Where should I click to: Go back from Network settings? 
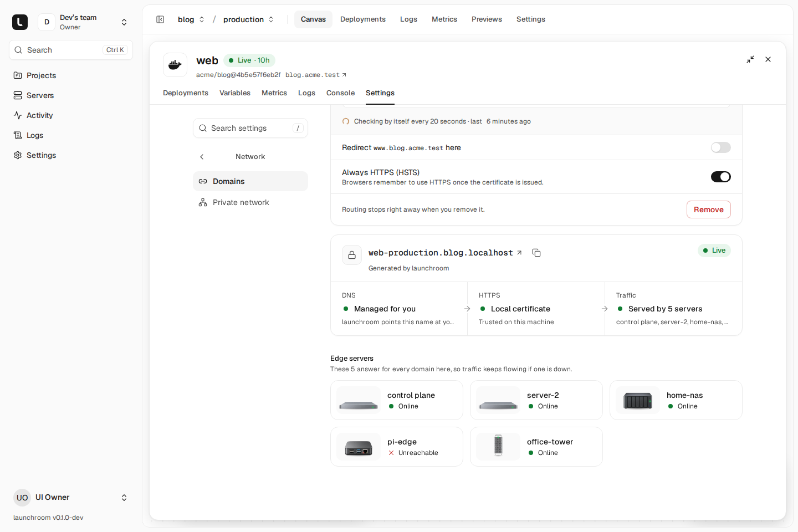pos(202,157)
